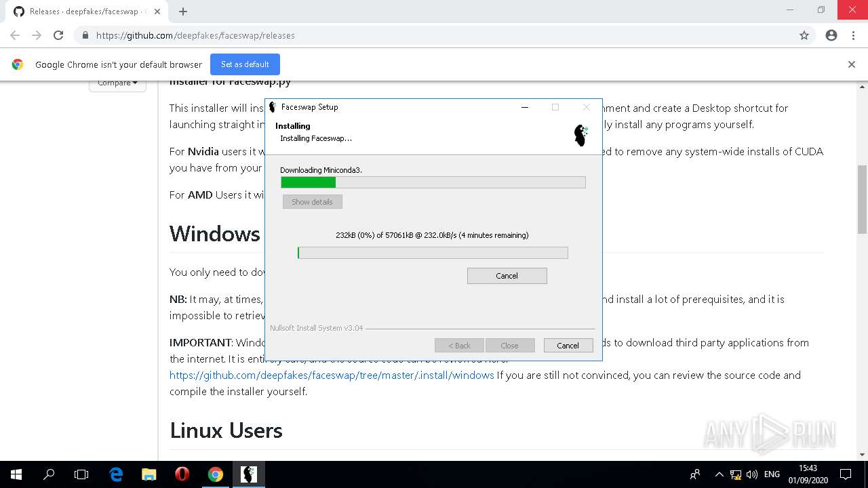The height and width of the screenshot is (488, 868).
Task: Click the Windows heading on the page
Action: pyautogui.click(x=215, y=233)
